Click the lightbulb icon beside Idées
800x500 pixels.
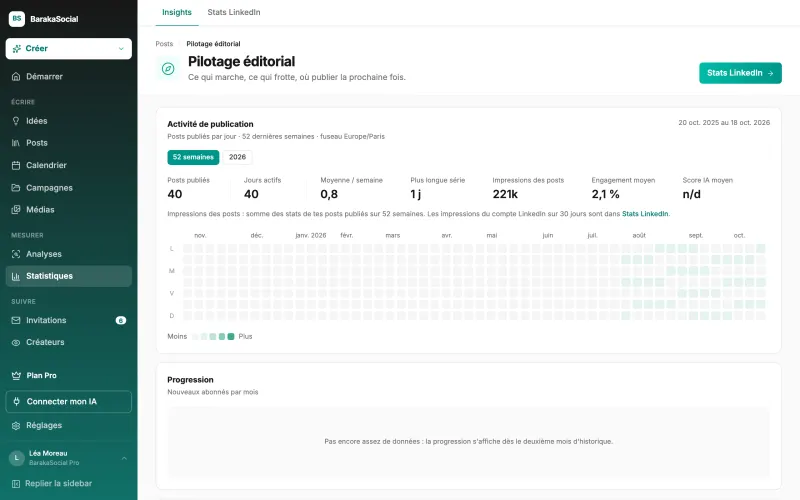tap(16, 121)
